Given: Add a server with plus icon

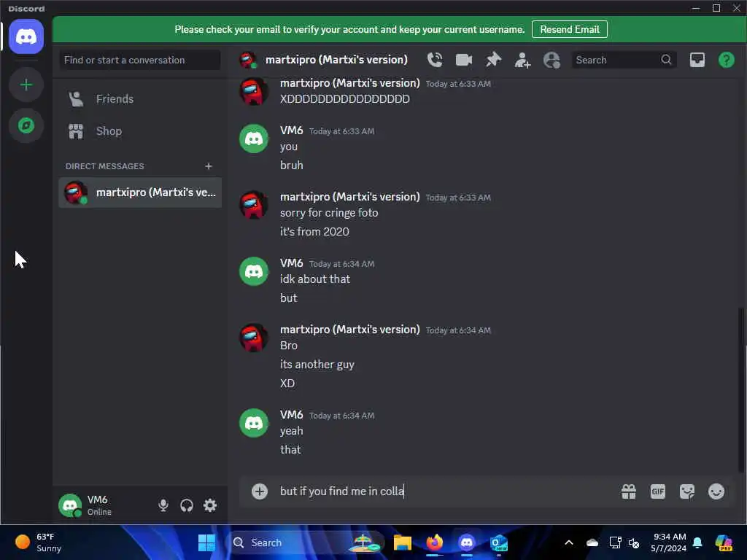Looking at the screenshot, I should pyautogui.click(x=26, y=85).
